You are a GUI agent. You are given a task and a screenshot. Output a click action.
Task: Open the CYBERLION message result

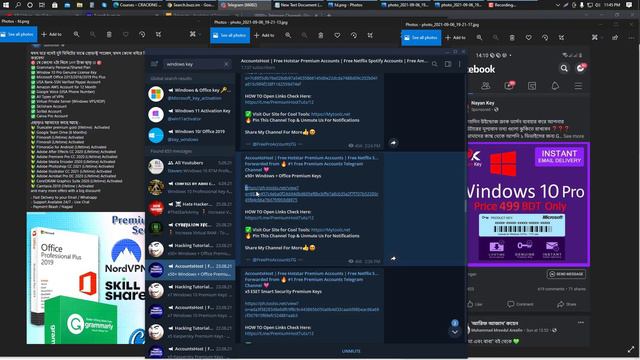pyautogui.click(x=190, y=229)
